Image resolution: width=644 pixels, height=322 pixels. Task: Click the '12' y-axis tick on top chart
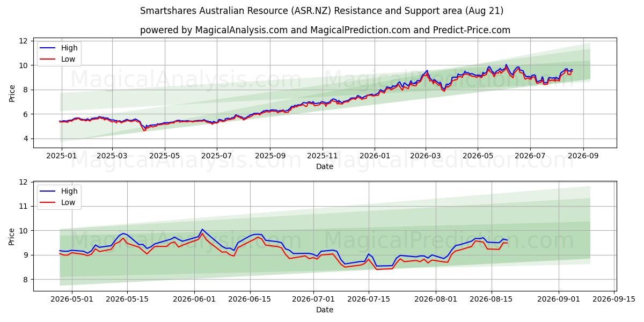(x=23, y=41)
